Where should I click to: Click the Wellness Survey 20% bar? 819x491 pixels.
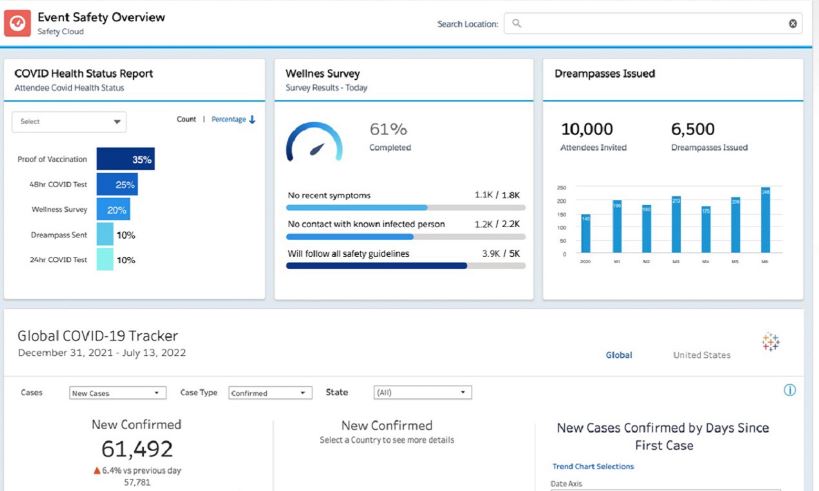click(x=113, y=209)
